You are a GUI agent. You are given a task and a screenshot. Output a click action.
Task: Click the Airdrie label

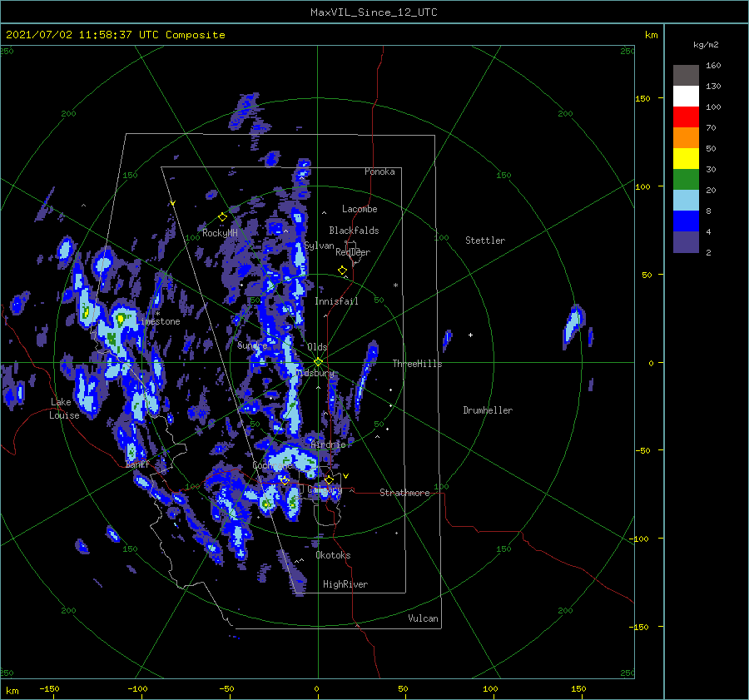pos(328,444)
